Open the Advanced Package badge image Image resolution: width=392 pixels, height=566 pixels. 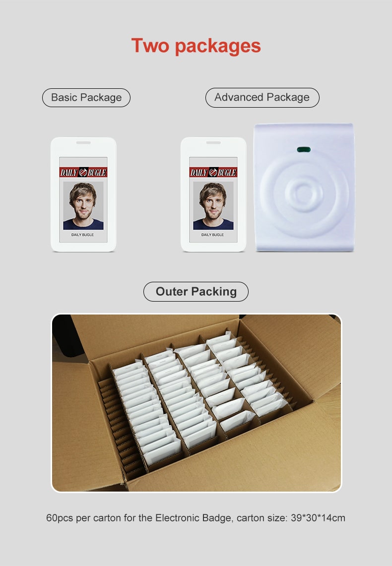(x=213, y=194)
